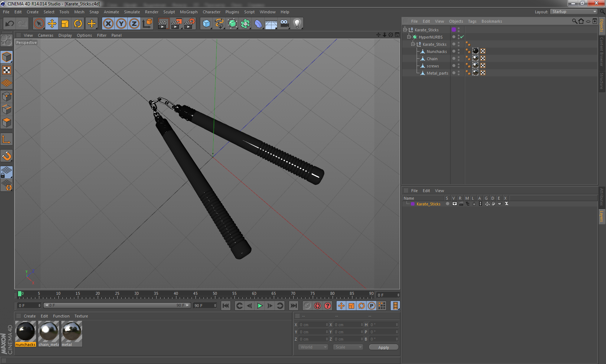
Task: Enable Axis mode
Action: click(x=6, y=139)
